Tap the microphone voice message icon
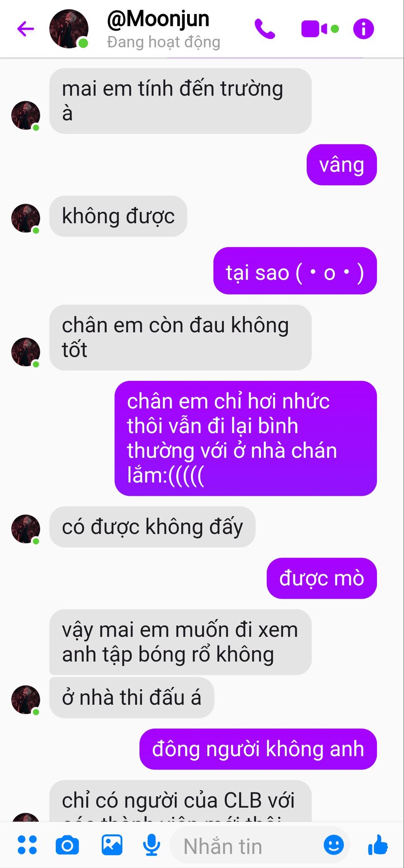This screenshot has height=868, width=404. click(x=152, y=845)
